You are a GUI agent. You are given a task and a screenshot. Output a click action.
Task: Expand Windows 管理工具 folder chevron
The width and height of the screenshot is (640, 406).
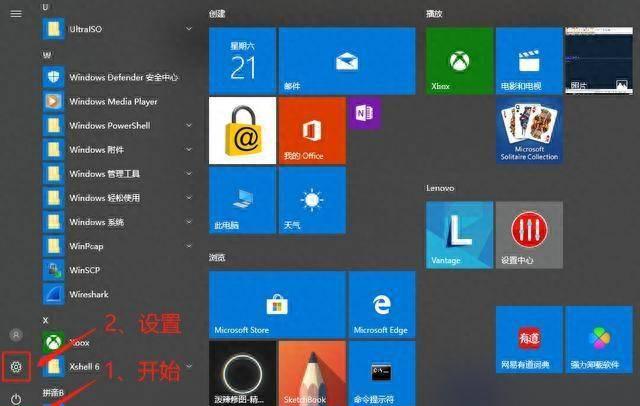tap(189, 174)
